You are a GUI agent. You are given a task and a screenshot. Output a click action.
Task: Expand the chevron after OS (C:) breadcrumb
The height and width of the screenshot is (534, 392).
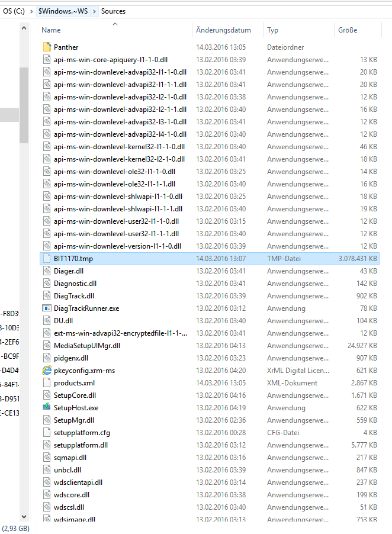click(31, 11)
